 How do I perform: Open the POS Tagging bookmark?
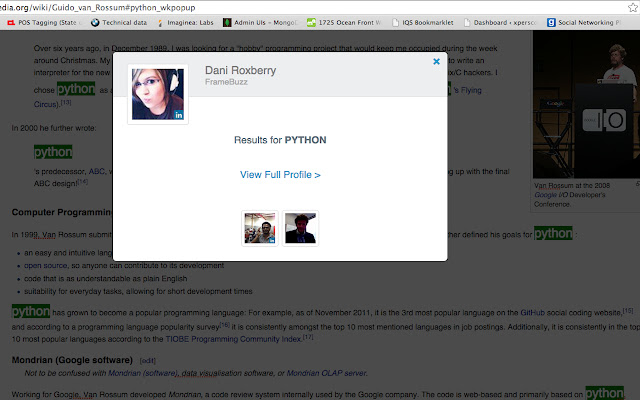(x=43, y=22)
